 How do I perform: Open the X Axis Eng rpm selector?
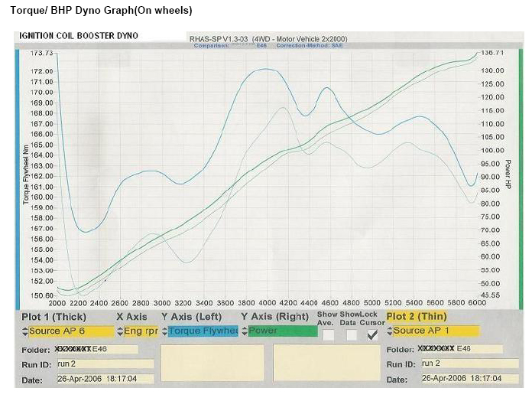tap(138, 331)
